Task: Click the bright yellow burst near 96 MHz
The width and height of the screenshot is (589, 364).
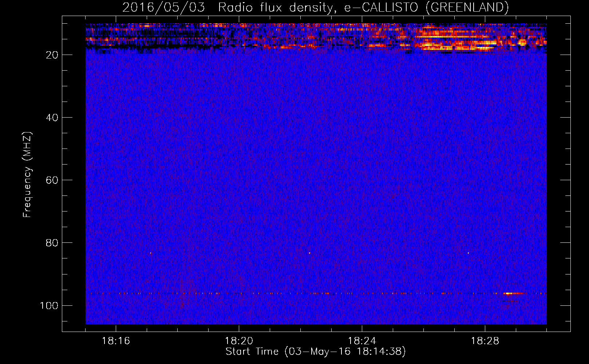Action: coord(514,293)
